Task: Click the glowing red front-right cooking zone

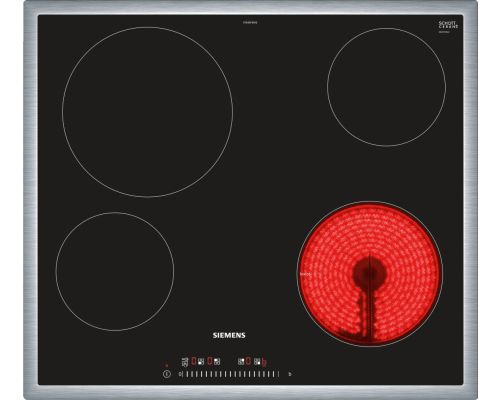Action: [370, 274]
